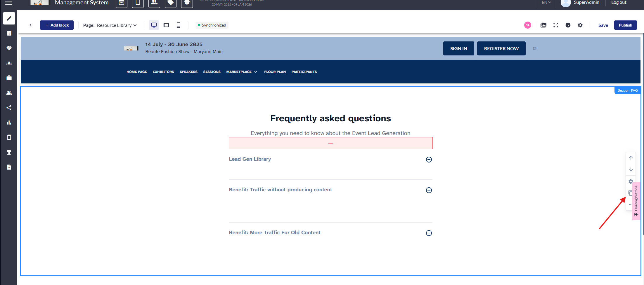Open the list document icon in sidebar
Viewport: 644px width, 285px height.
[9, 33]
